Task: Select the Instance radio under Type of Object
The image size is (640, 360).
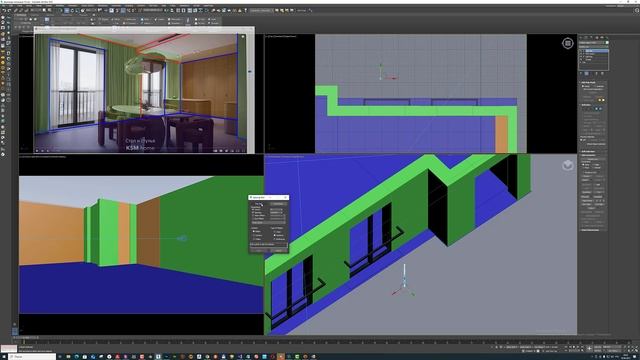Action: [274, 235]
